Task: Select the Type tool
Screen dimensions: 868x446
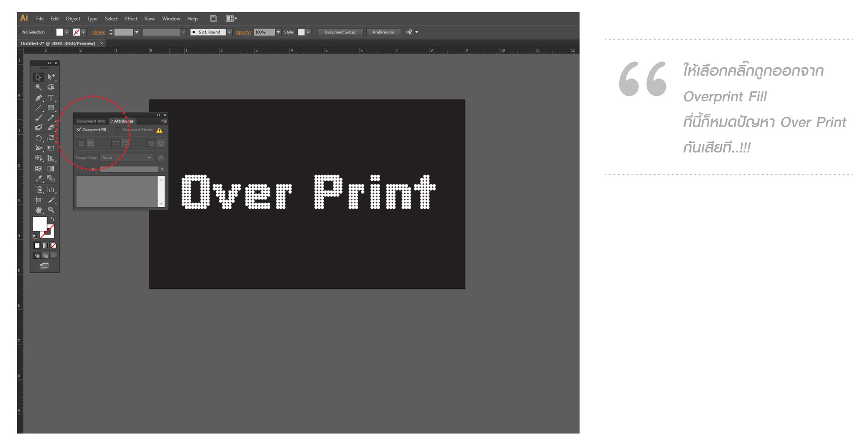Action: tap(51, 98)
